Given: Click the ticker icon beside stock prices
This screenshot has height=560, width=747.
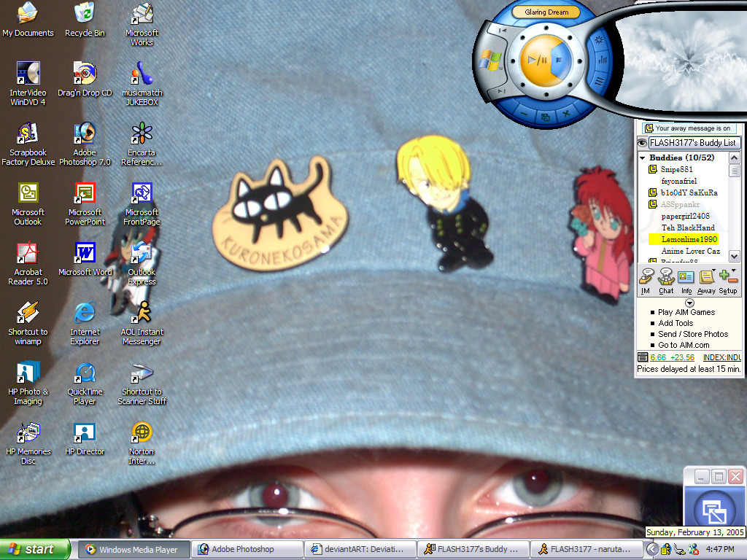Looking at the screenshot, I should coord(643,357).
